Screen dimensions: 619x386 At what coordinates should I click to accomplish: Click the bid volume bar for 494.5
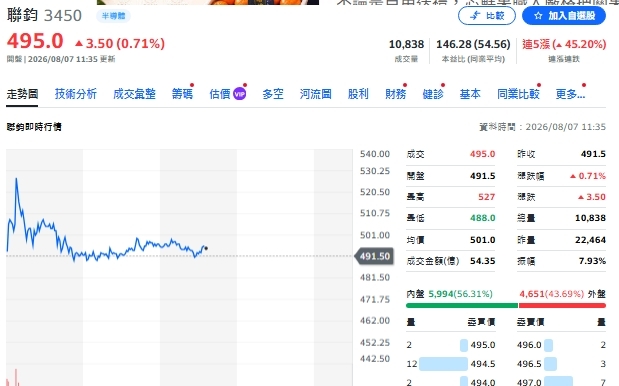(443, 364)
